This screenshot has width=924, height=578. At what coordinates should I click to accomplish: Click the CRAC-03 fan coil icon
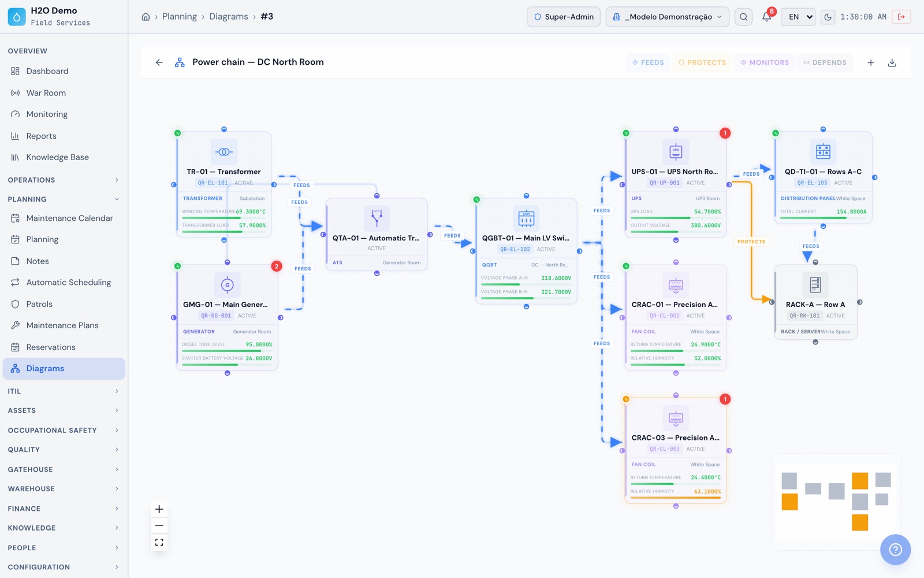click(x=676, y=418)
